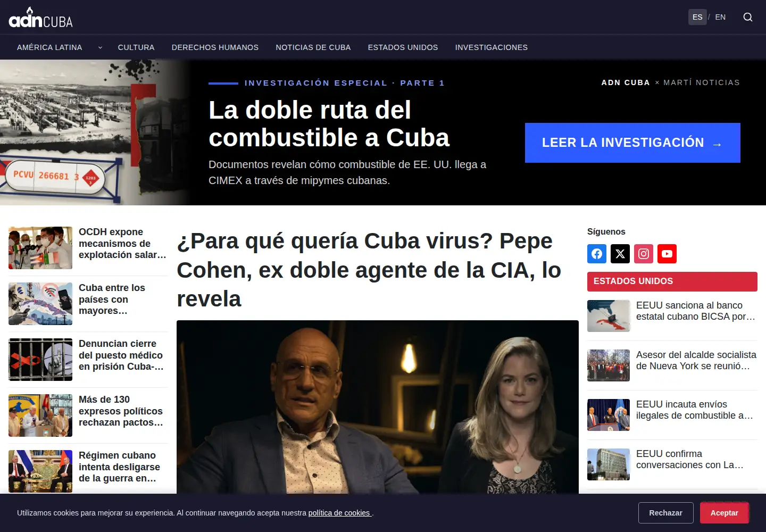Open the América Latina menu item
The width and height of the screenshot is (766, 532).
[49, 47]
